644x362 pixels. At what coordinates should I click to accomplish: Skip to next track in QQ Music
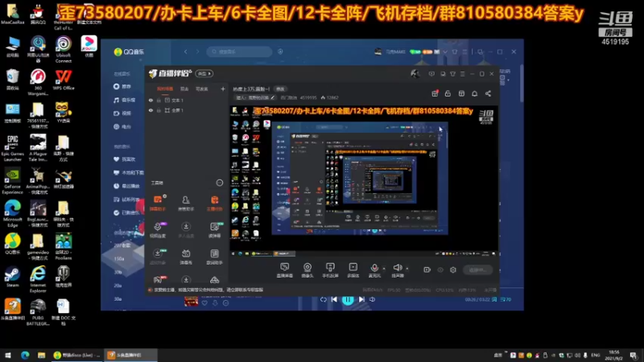pos(361,299)
